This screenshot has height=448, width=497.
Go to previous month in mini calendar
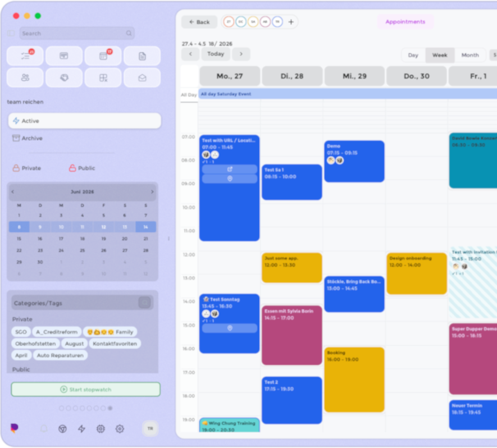coord(13,191)
